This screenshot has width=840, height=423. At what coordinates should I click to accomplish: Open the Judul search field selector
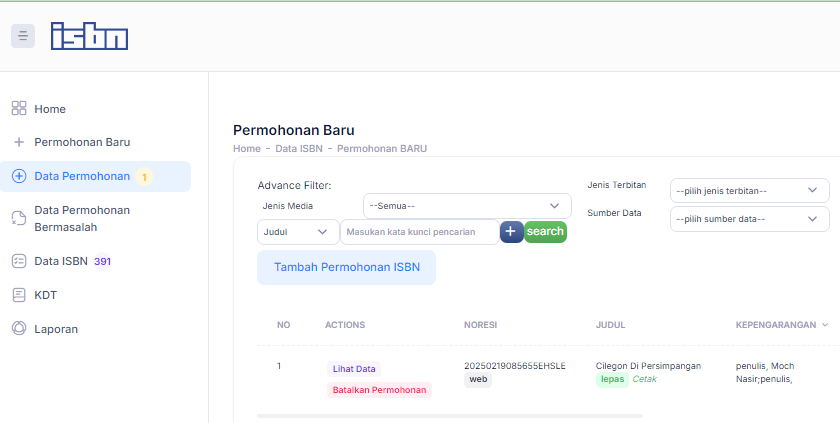pyautogui.click(x=297, y=232)
